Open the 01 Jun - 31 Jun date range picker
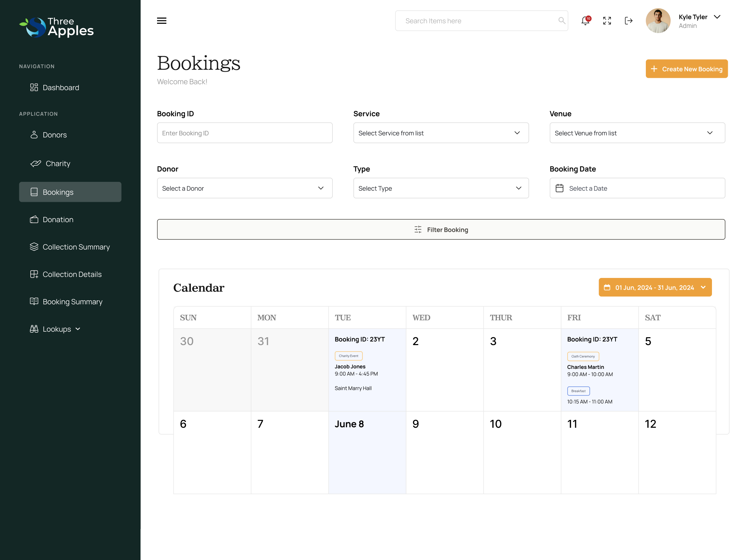 coord(655,287)
